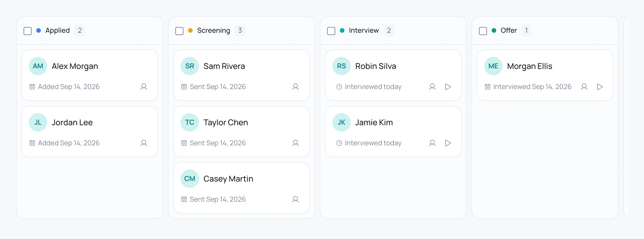This screenshot has width=644, height=239.
Task: Click the person icon on Morgan Ellis's card
Action: (584, 87)
